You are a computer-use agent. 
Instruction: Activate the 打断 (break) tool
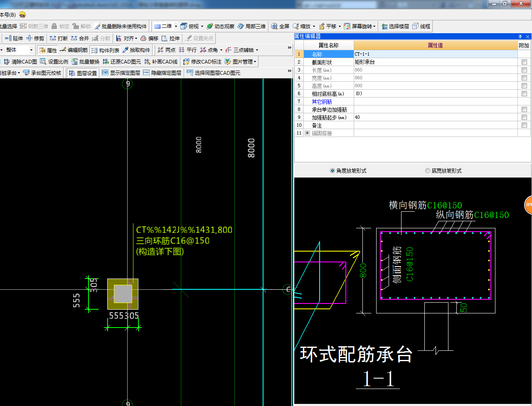(x=59, y=38)
